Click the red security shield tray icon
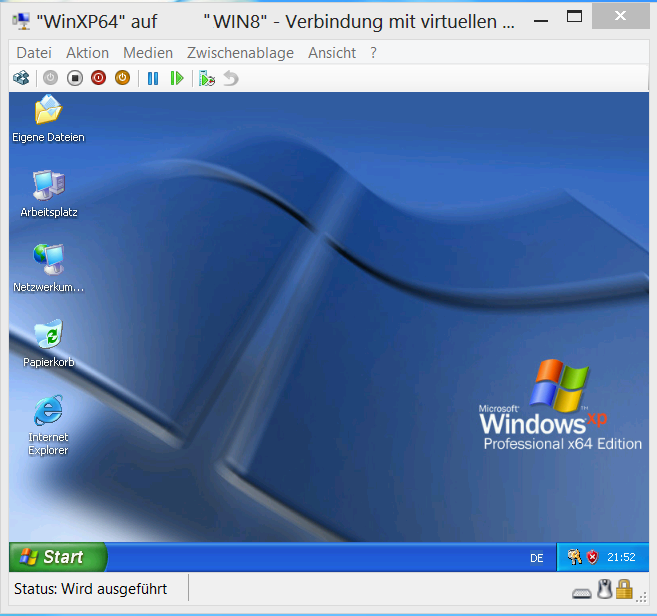 [x=592, y=557]
